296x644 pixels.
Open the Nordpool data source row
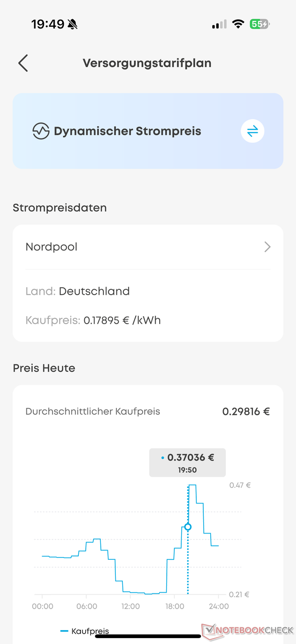[148, 247]
